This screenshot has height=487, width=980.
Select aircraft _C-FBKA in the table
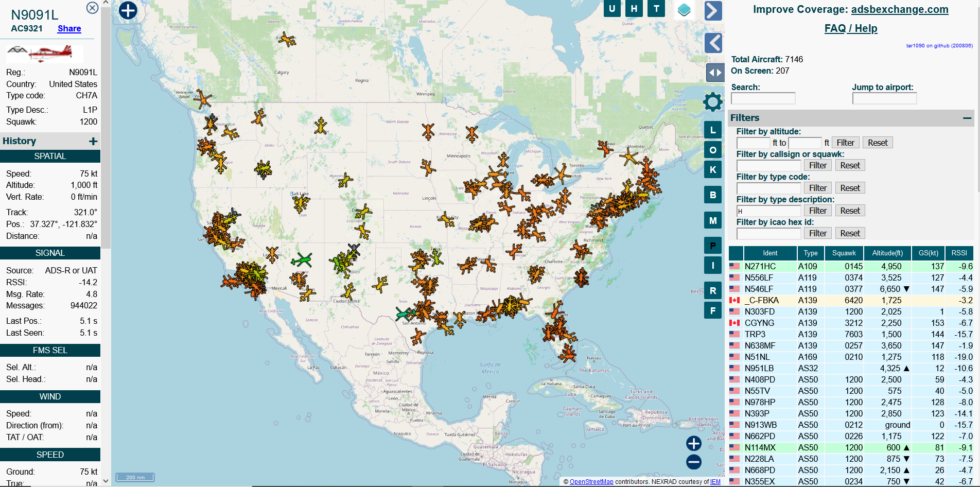pyautogui.click(x=851, y=300)
